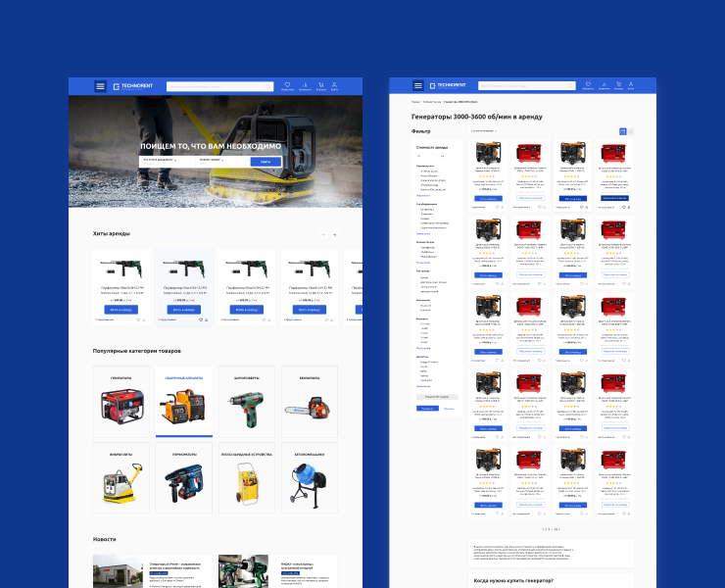Viewport: 725px width, 588px height.
Task: Click the blue search button in hero banner
Action: point(266,162)
